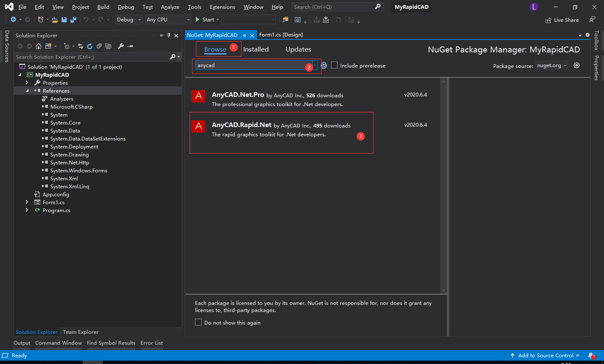
Task: Refresh the Solution Explorer
Action: [x=90, y=46]
